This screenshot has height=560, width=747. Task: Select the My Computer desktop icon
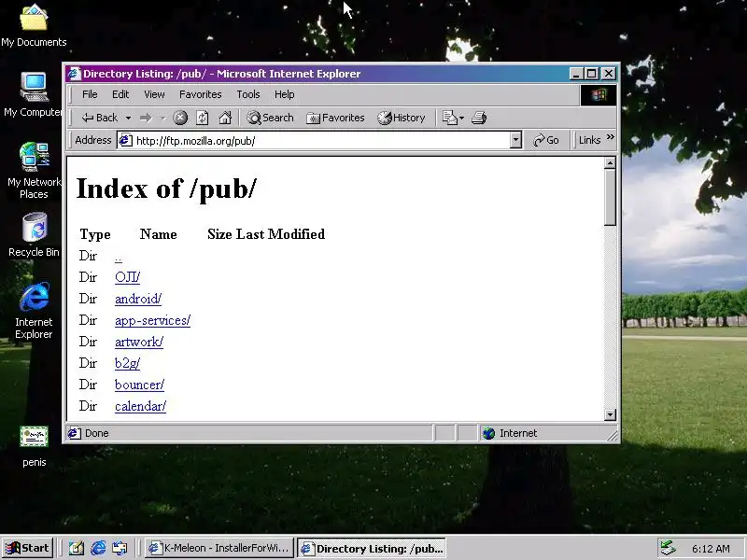34,94
